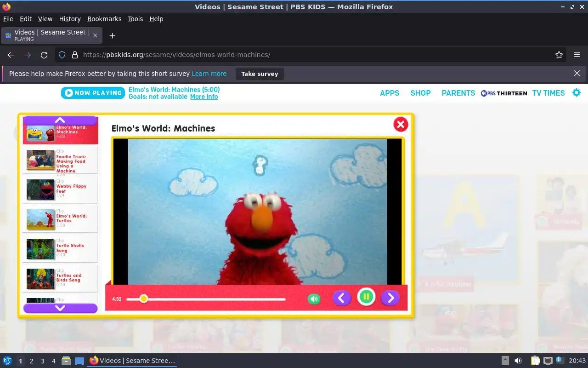Open the desktop start menu icon in taskbar
The width and height of the screenshot is (588, 368).
click(7, 361)
